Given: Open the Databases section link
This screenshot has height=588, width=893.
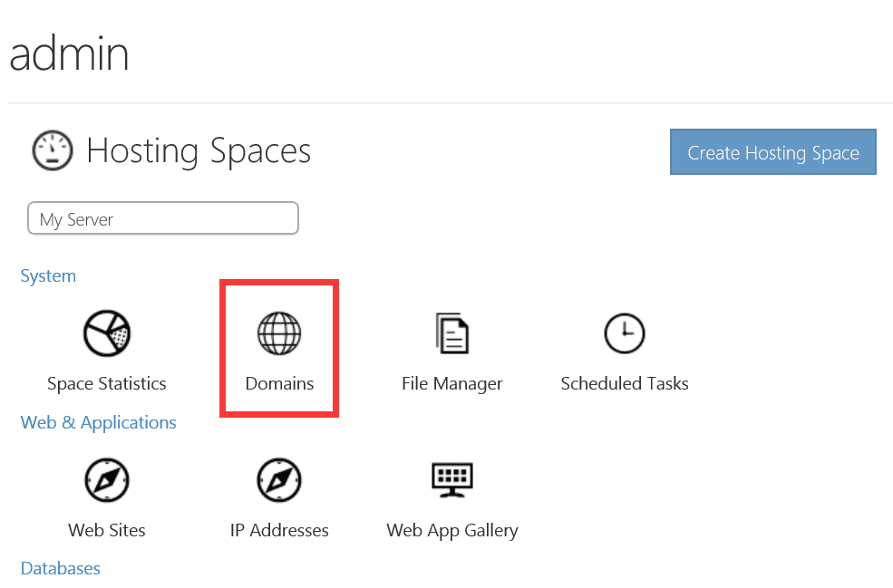Looking at the screenshot, I should [x=60, y=568].
